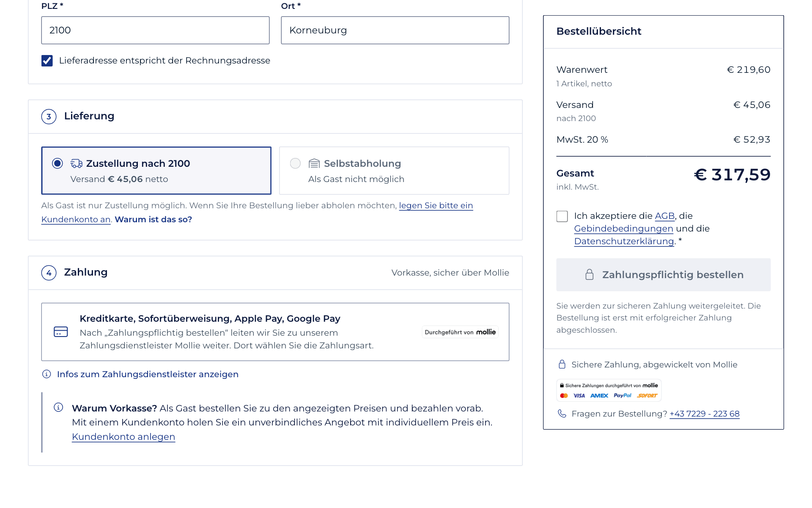The width and height of the screenshot is (812, 508).
Task: Click the Vorkasse, sicher über Mollie text
Action: pyautogui.click(x=450, y=273)
